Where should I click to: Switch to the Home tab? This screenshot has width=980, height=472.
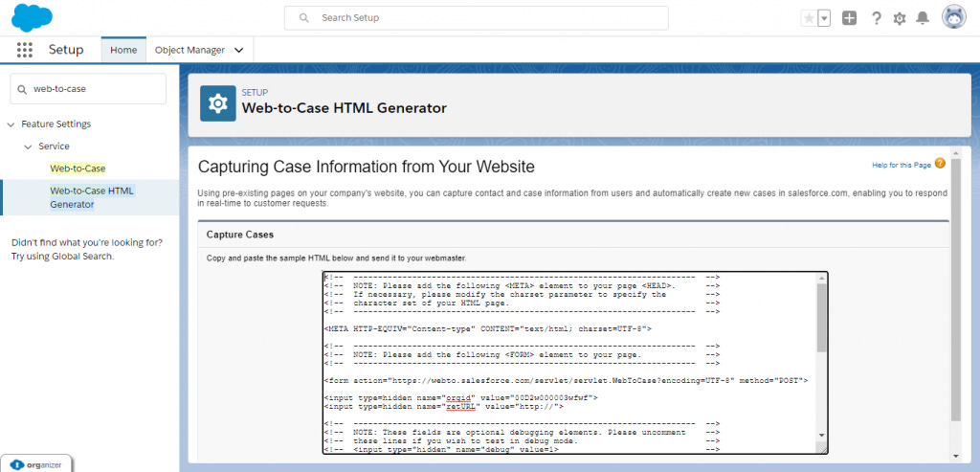123,50
